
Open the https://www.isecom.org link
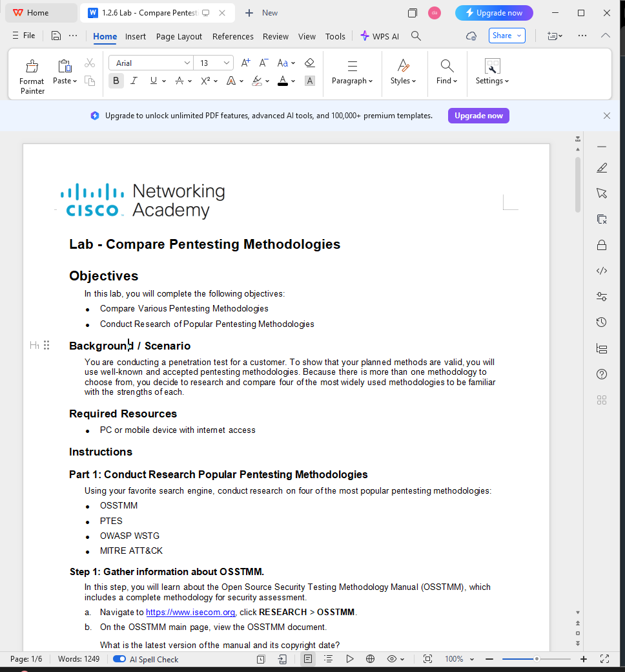[x=190, y=612]
